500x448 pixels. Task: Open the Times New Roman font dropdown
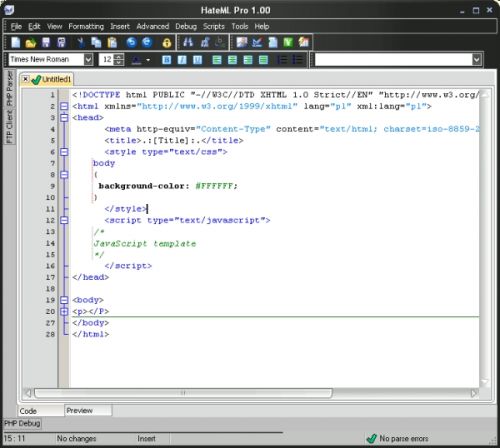(88, 60)
